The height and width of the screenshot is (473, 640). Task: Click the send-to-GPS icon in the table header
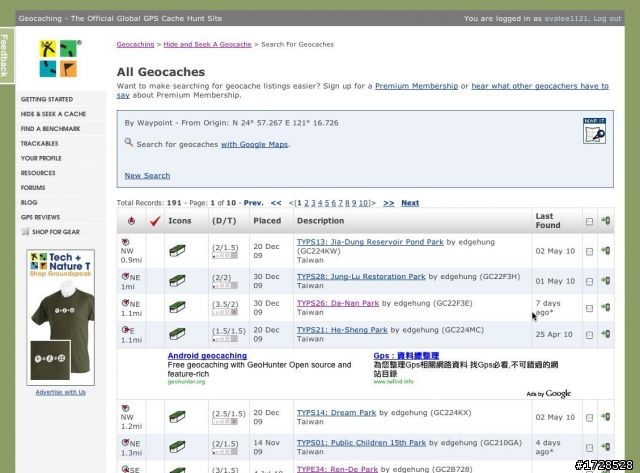click(606, 221)
